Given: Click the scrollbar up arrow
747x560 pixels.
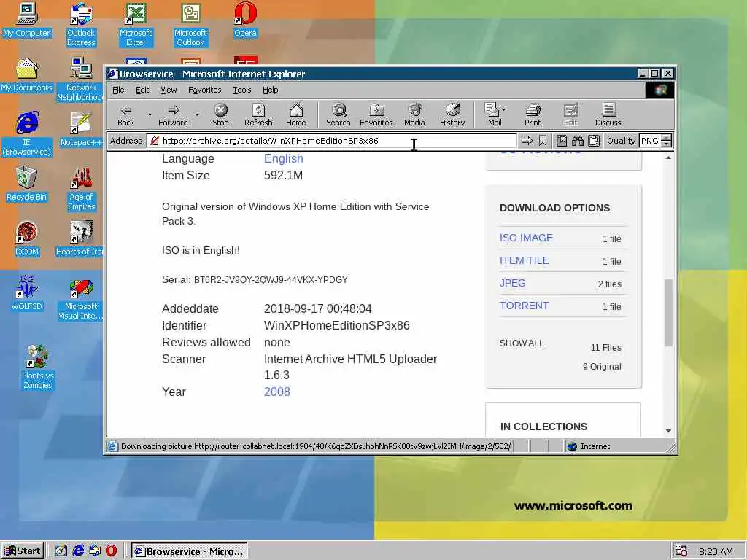Looking at the screenshot, I should point(668,157).
